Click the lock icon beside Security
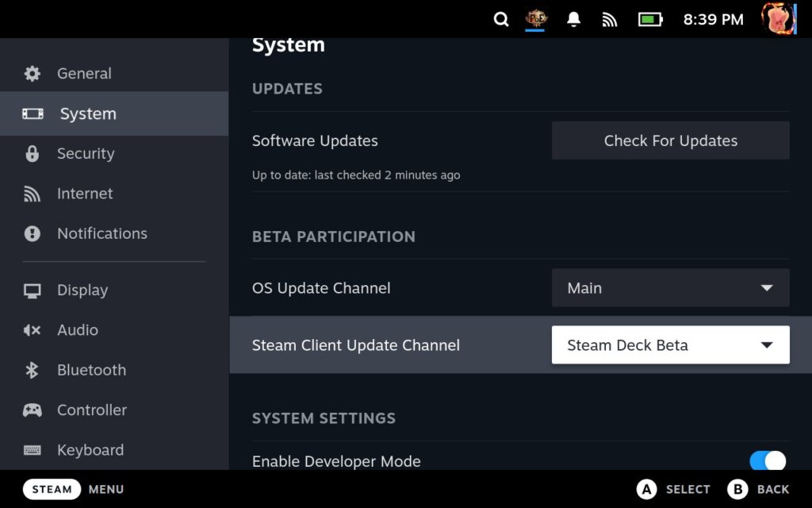The width and height of the screenshot is (812, 508). (32, 153)
